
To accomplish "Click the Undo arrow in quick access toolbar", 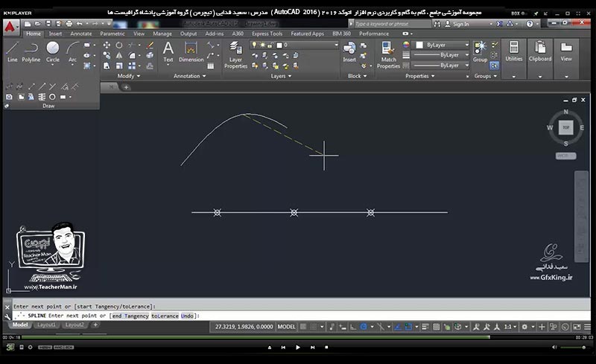I will 80,24.
